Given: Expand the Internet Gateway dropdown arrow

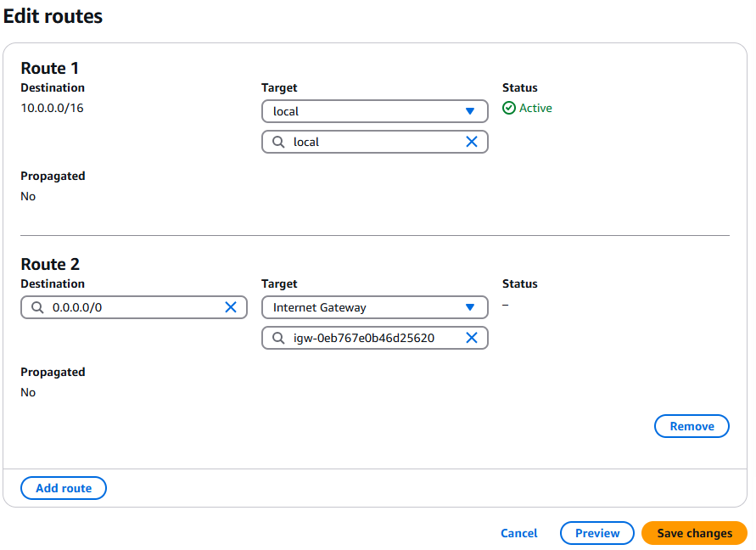Looking at the screenshot, I should (x=470, y=307).
